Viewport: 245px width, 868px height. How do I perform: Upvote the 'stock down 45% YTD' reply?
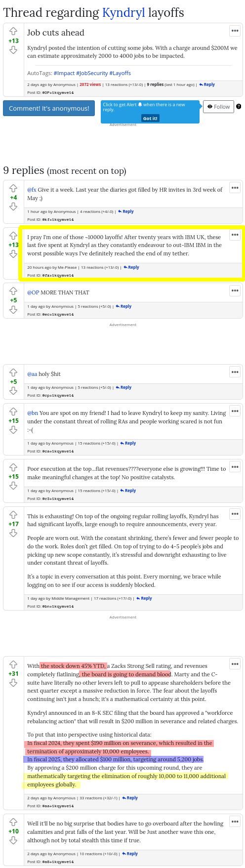pos(13,664)
